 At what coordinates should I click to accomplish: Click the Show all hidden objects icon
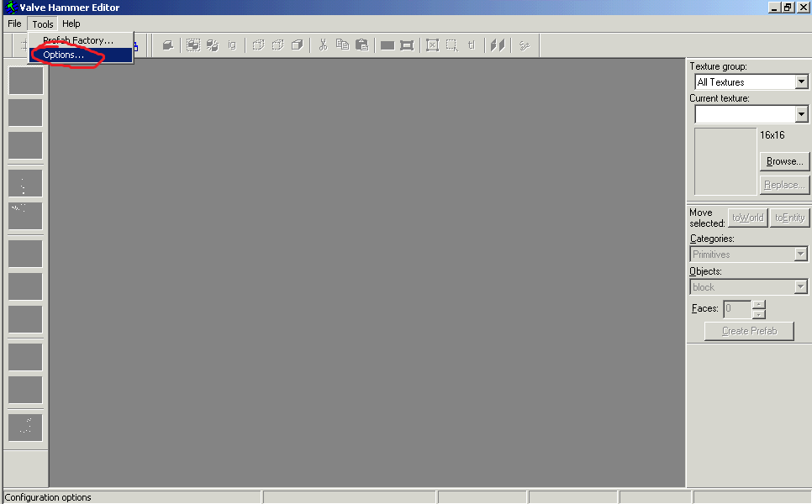click(298, 45)
